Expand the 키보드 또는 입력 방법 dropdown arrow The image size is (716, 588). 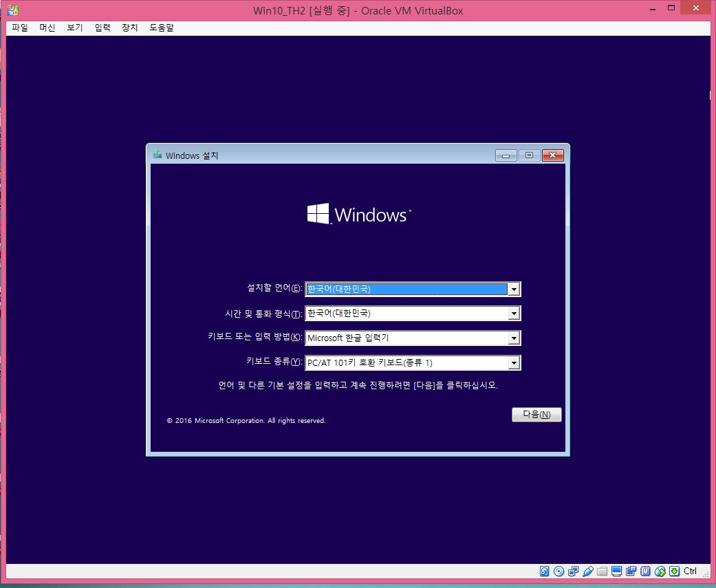coord(514,338)
